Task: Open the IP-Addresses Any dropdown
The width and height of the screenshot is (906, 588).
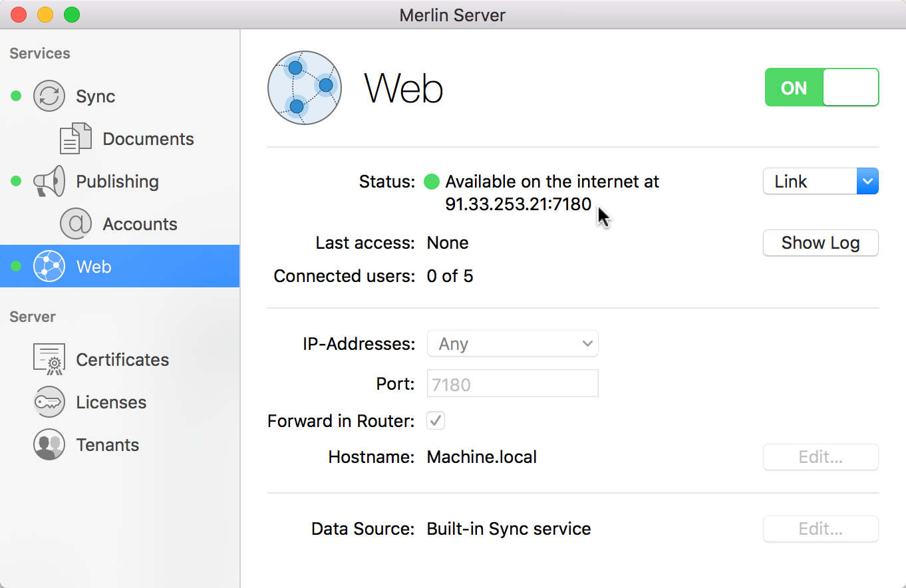Action: [x=512, y=344]
